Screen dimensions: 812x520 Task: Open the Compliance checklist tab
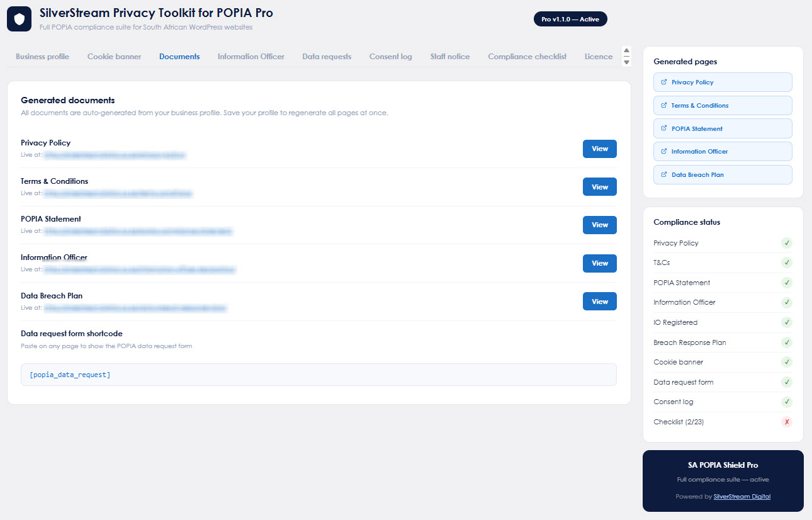pos(527,57)
